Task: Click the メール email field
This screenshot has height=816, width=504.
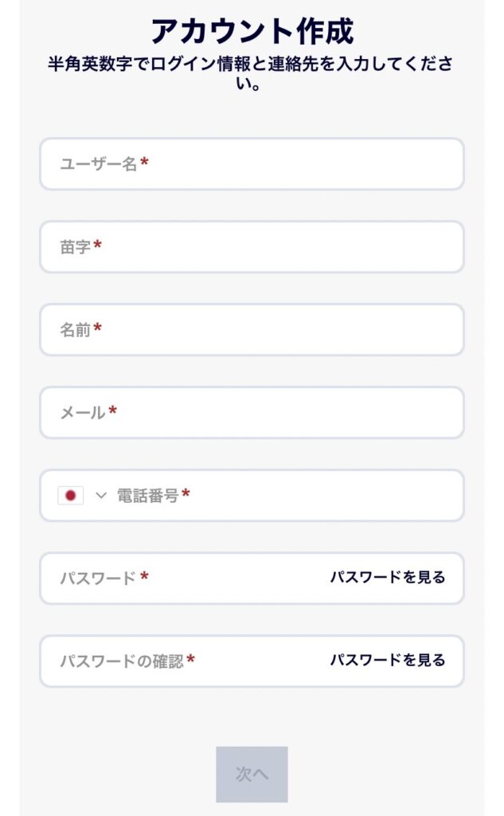Action: 199,412
